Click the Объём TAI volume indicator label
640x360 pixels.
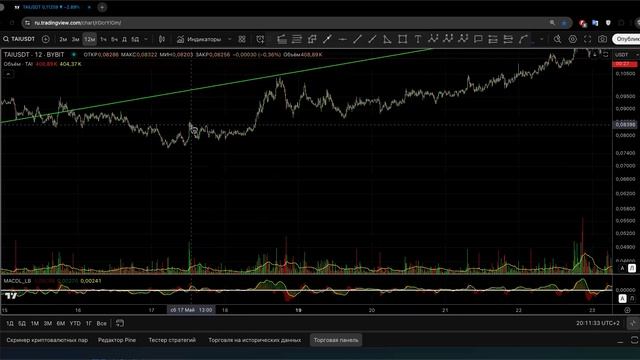click(x=18, y=64)
